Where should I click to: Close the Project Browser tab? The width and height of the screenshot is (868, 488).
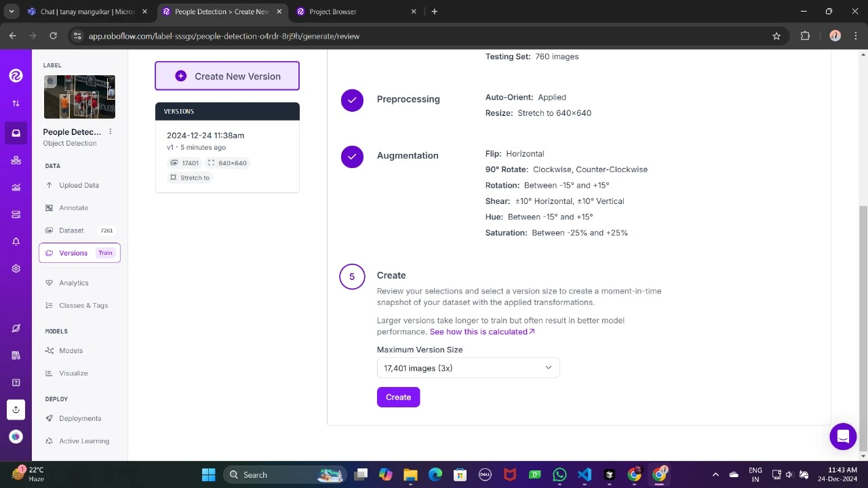tap(413, 12)
